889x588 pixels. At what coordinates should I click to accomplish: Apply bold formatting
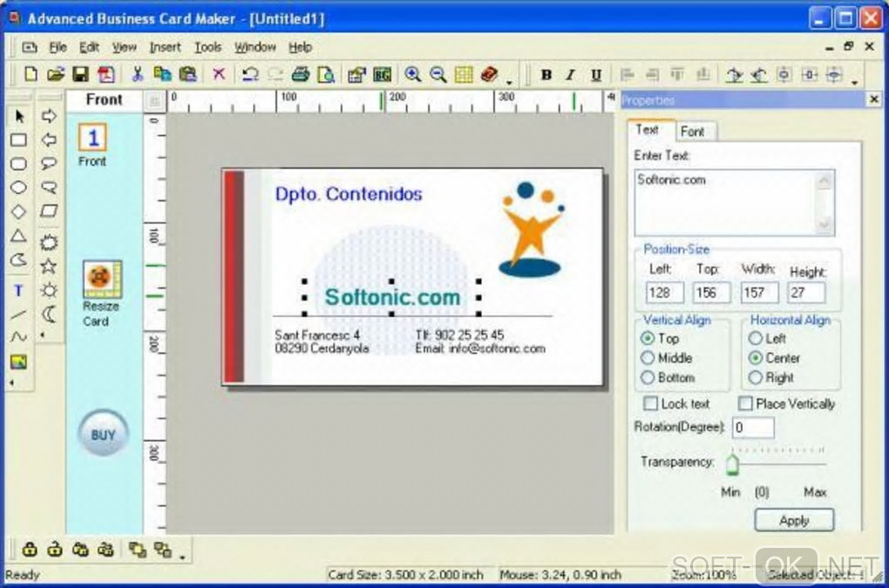tap(546, 74)
